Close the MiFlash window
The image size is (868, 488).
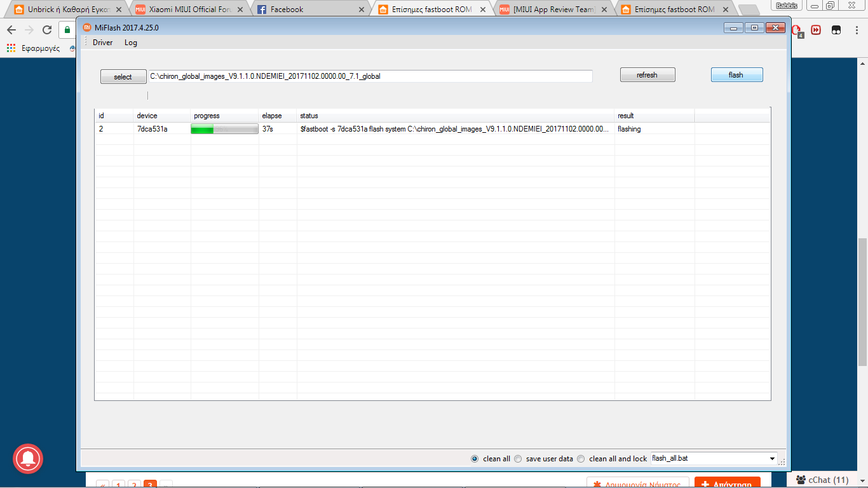coord(775,28)
